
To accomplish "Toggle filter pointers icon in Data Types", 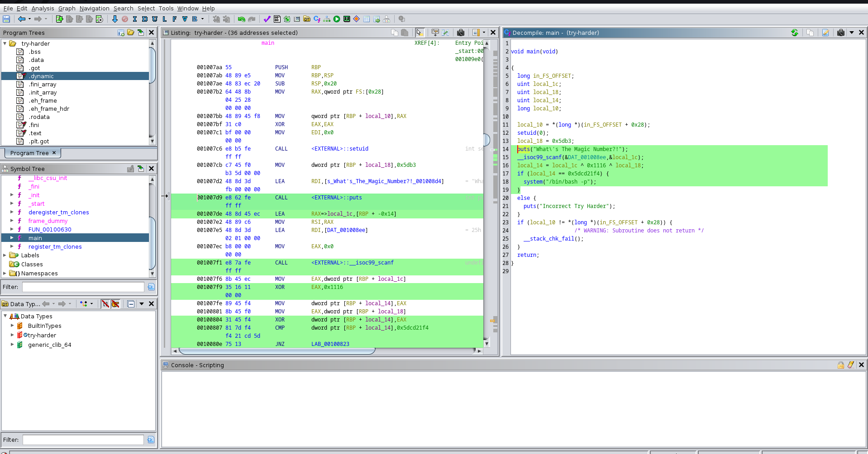I will click(115, 304).
